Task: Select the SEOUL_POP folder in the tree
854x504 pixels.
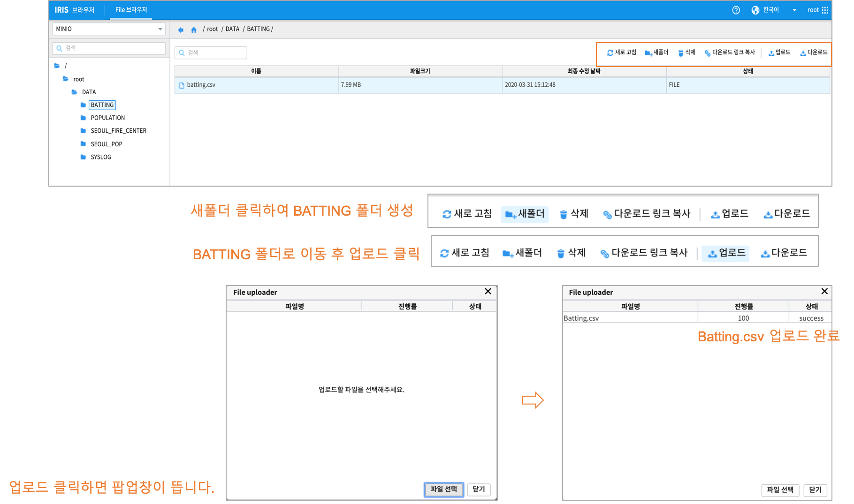Action: pos(106,144)
